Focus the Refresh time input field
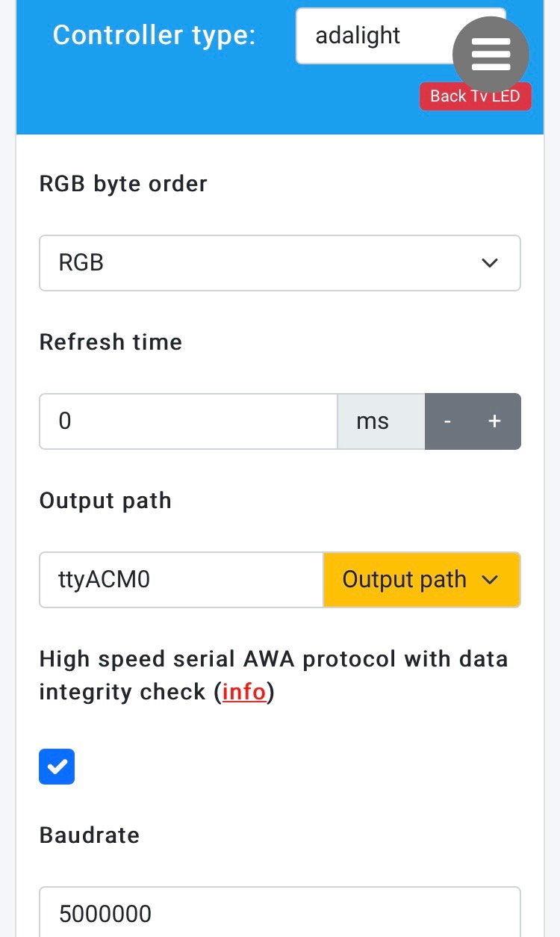This screenshot has height=937, width=560. 188,421
